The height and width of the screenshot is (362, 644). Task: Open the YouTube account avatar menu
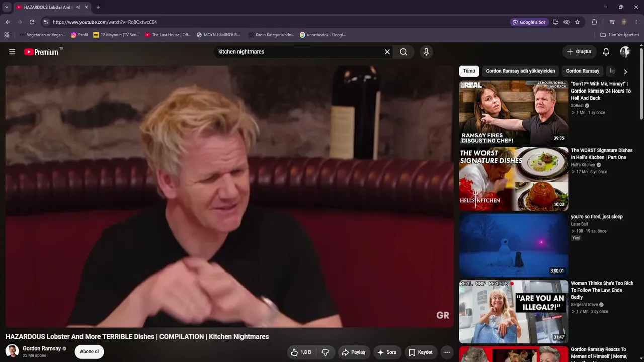[625, 52]
